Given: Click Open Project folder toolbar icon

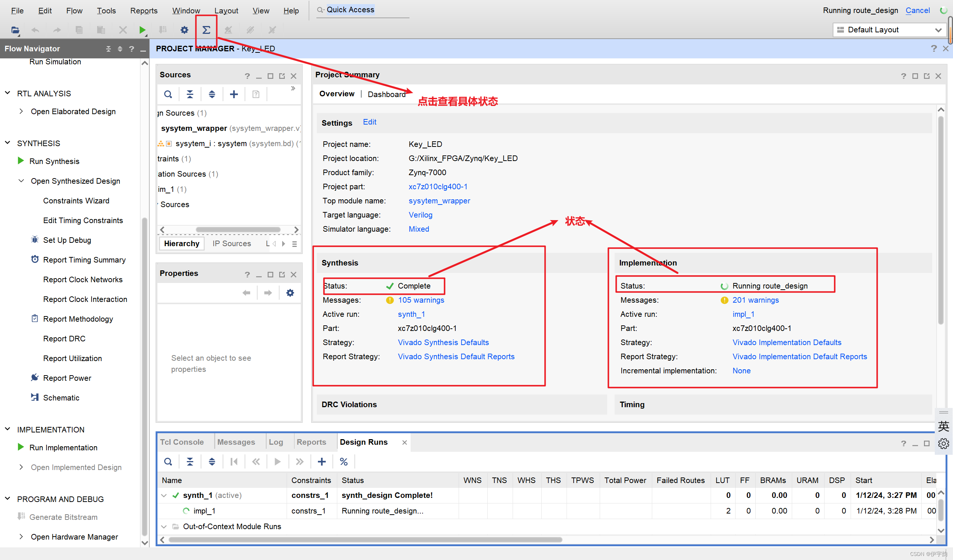Looking at the screenshot, I should [x=15, y=30].
